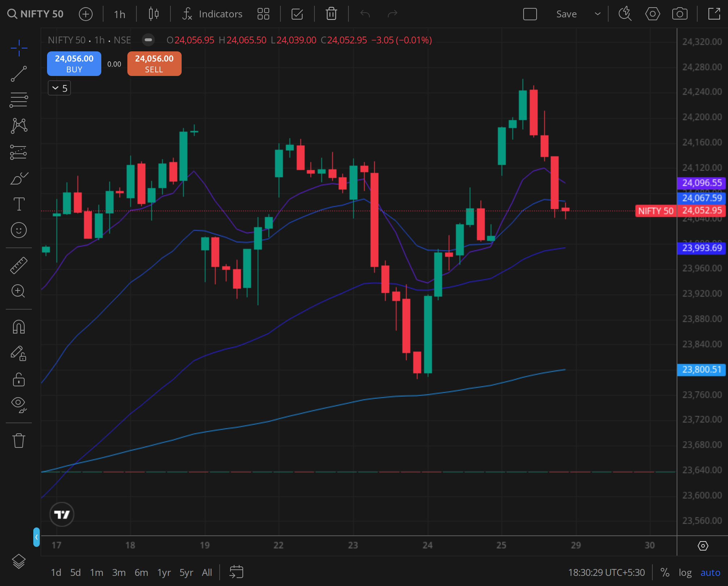This screenshot has height=586, width=728.
Task: Open chart in fullscreen popup icon
Action: [714, 14]
